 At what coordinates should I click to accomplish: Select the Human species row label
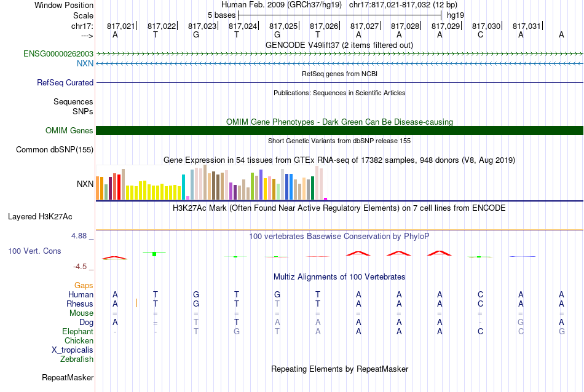(x=81, y=294)
